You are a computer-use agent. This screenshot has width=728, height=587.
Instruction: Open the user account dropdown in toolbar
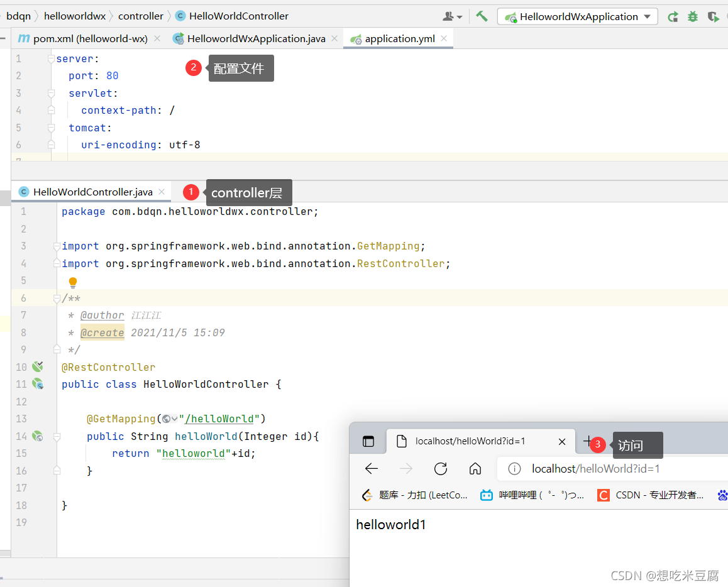452,17
